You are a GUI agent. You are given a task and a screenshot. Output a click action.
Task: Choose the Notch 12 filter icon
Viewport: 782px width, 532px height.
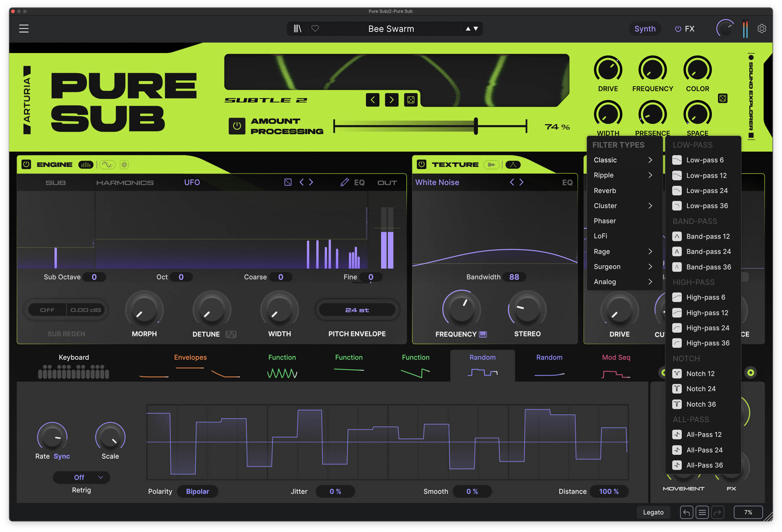pos(677,374)
